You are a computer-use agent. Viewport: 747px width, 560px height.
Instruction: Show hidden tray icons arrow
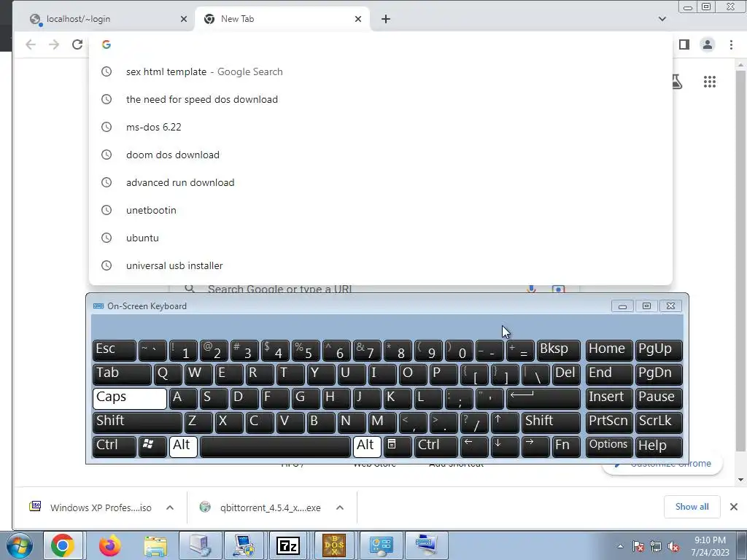pyautogui.click(x=620, y=546)
